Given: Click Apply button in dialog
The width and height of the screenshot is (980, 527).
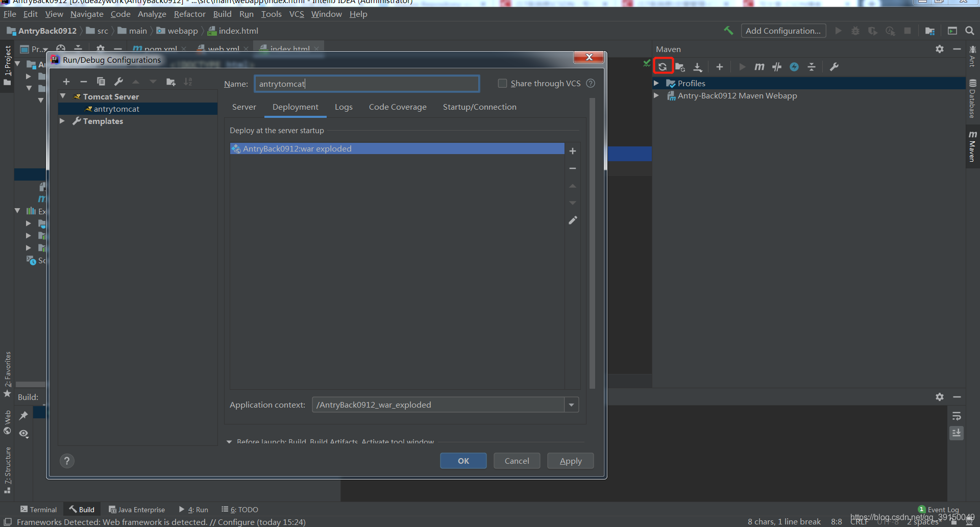Looking at the screenshot, I should 571,461.
